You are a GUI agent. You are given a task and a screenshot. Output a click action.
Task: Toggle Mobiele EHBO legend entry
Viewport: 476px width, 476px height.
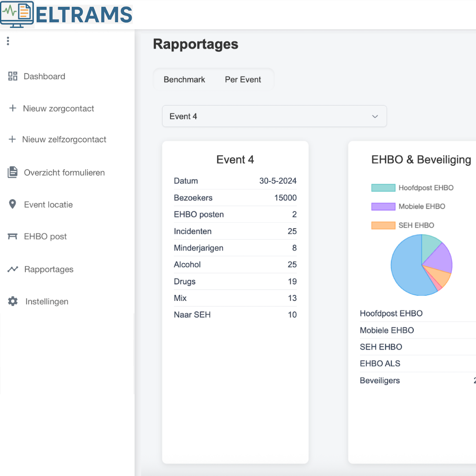408,206
